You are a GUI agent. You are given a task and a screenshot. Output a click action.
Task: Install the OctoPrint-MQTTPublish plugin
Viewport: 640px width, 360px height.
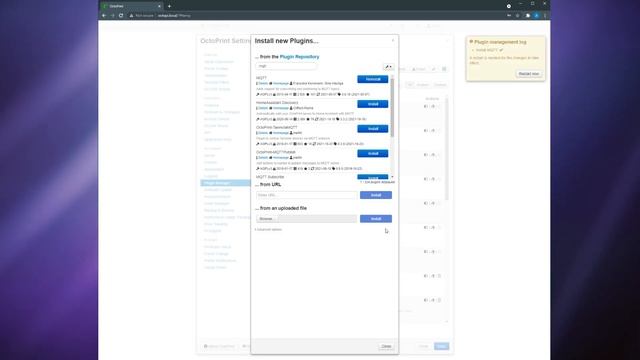pyautogui.click(x=372, y=153)
